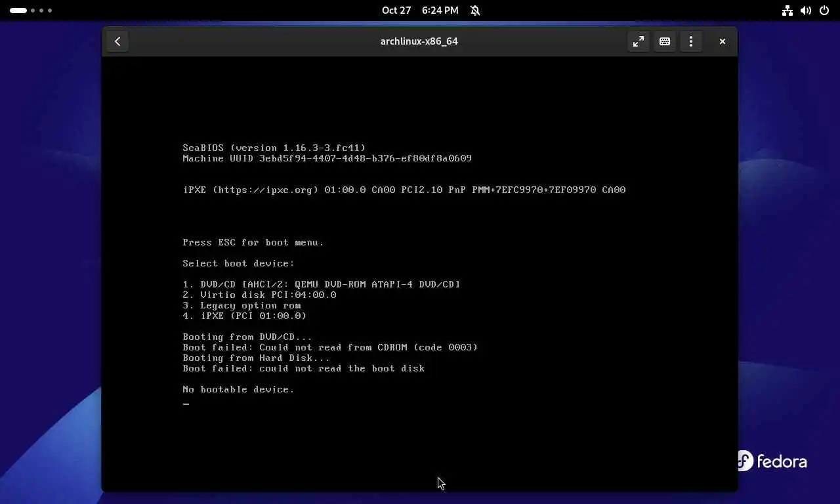The image size is (840, 504).
Task: Click boot entry 2 Virtio disk line
Action: click(259, 295)
